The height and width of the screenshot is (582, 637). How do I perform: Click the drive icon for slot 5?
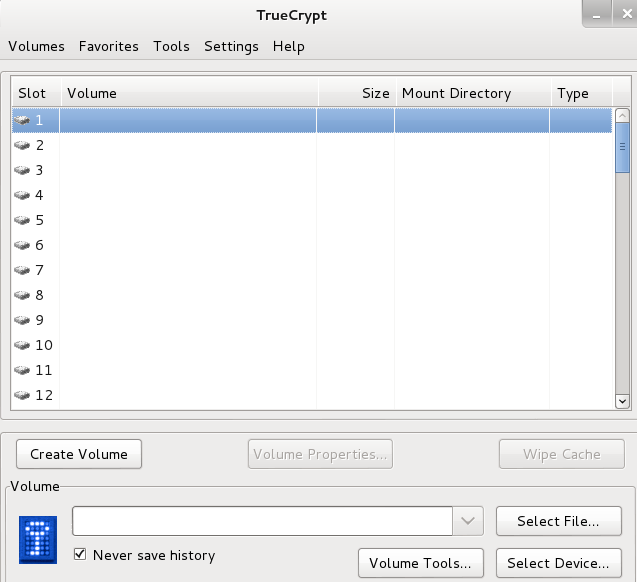coord(22,220)
